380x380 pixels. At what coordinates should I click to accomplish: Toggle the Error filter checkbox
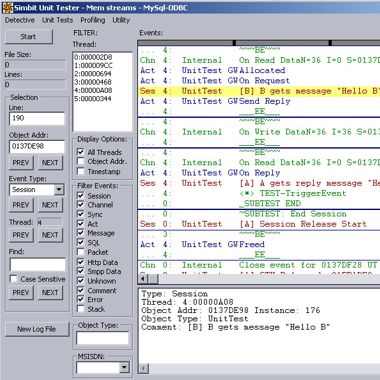pos(81,299)
